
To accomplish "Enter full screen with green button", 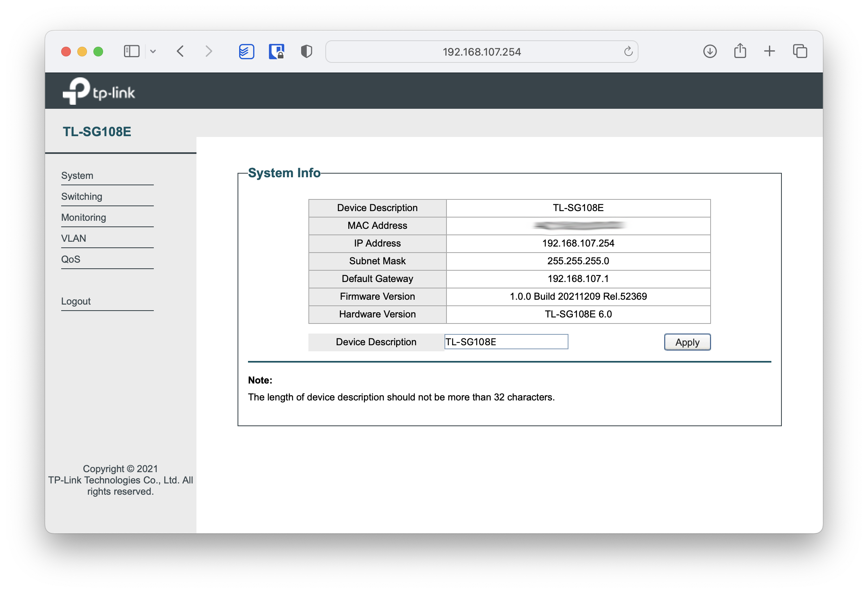I will 98,52.
